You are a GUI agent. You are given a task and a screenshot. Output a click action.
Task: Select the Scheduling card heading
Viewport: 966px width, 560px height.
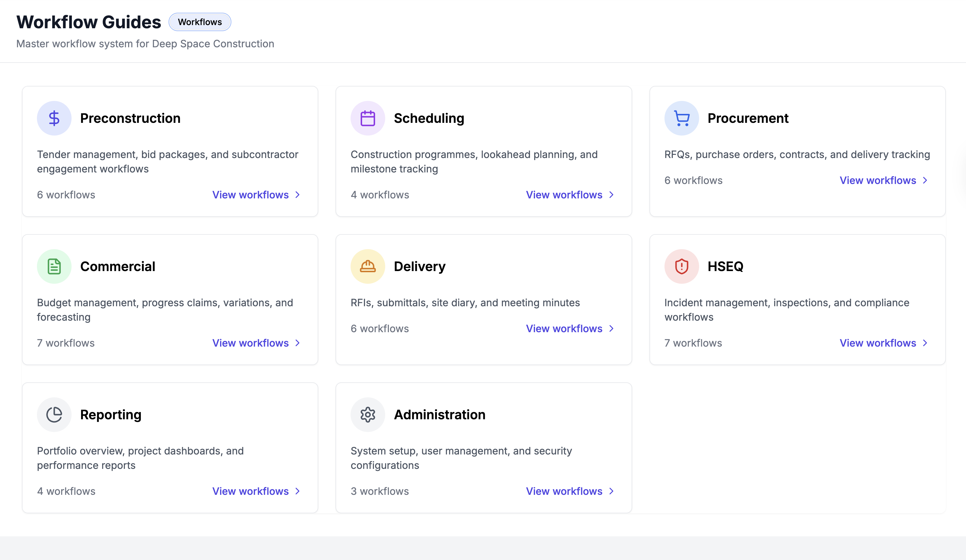(x=429, y=118)
